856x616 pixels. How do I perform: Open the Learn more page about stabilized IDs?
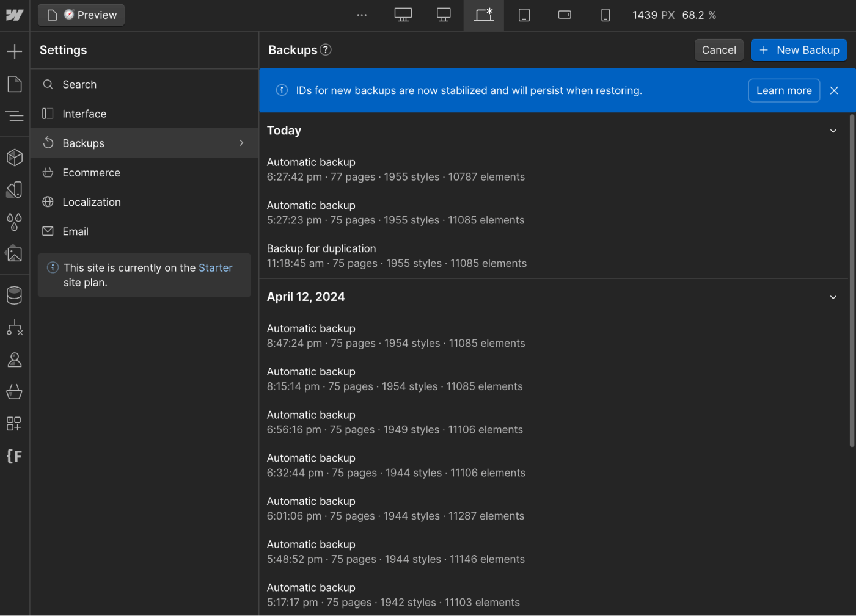784,90
